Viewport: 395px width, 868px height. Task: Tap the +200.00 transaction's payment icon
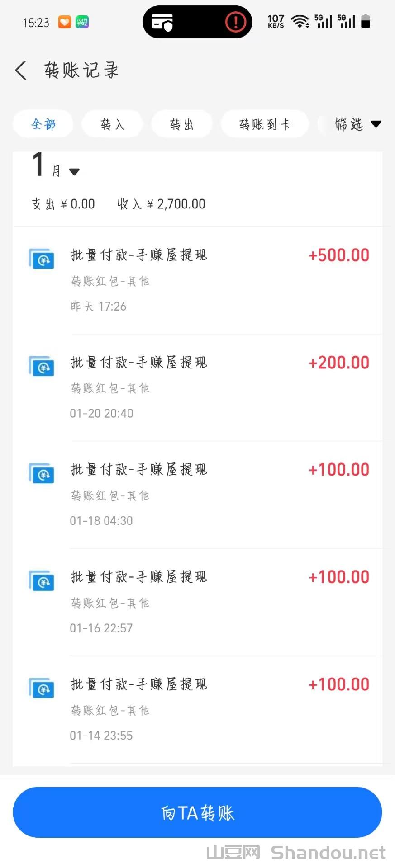[42, 366]
